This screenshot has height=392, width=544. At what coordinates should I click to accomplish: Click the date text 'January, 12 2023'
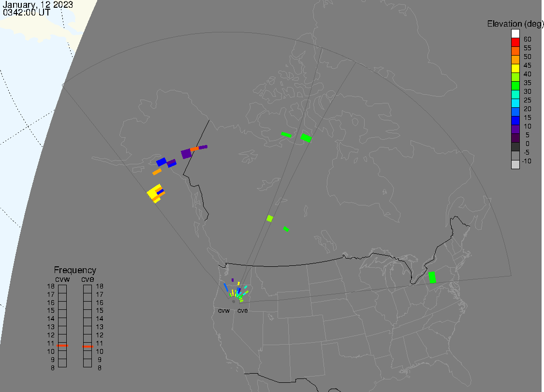pyautogui.click(x=38, y=4)
